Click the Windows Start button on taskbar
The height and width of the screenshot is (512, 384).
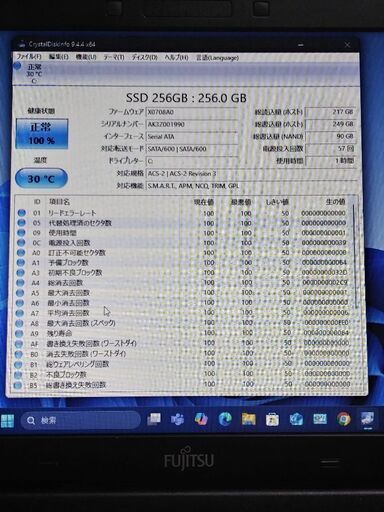coord(7,421)
